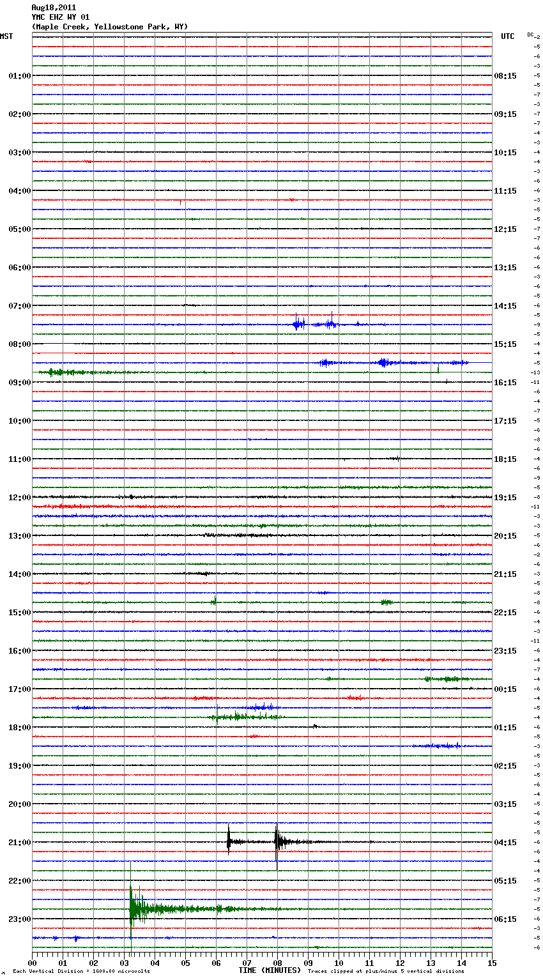Click the 18:15 UTC time label
543x980 pixels.
[505, 459]
